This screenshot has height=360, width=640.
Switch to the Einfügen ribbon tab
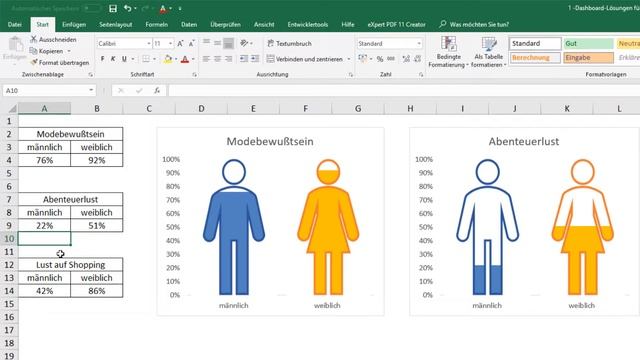coord(74,24)
